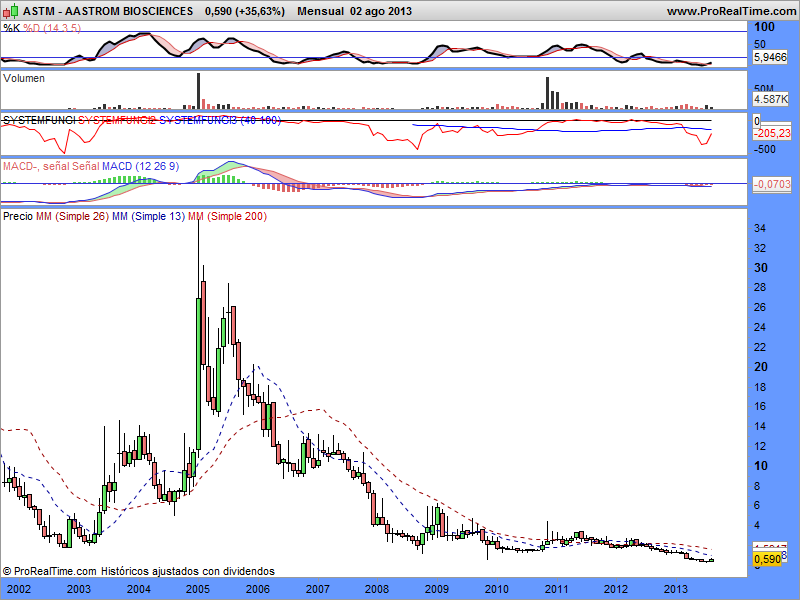Select the ASTM - AASTROM BIOSCIENCES title
This screenshot has height=600, width=800.
(108, 11)
